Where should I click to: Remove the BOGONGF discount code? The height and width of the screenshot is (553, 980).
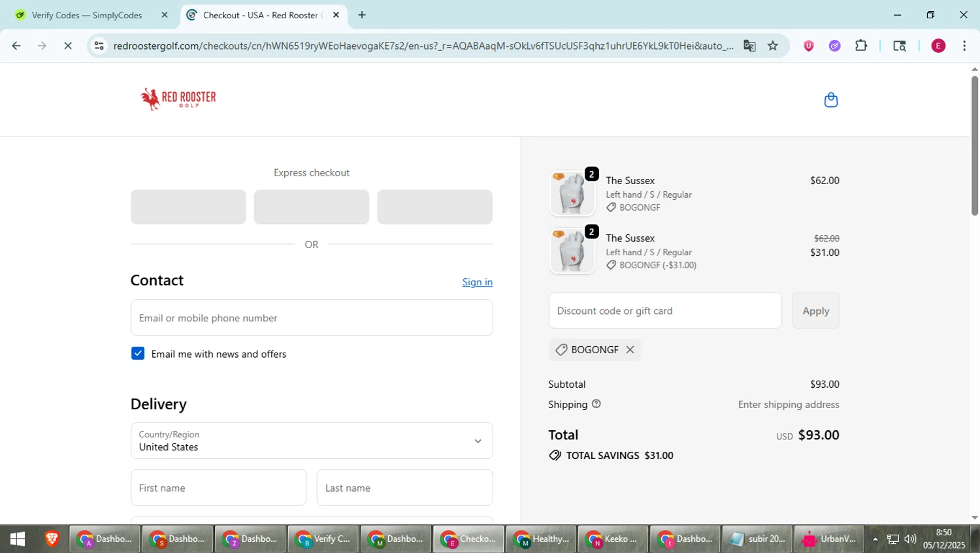click(630, 350)
